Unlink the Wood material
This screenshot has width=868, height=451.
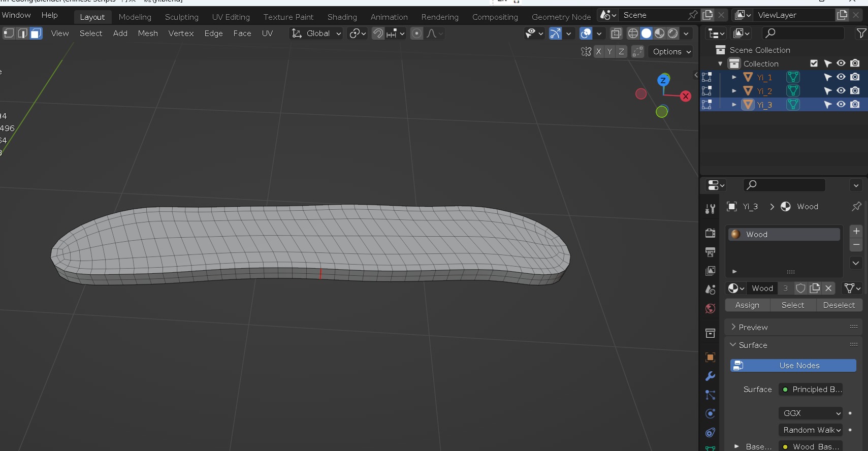[x=828, y=288]
